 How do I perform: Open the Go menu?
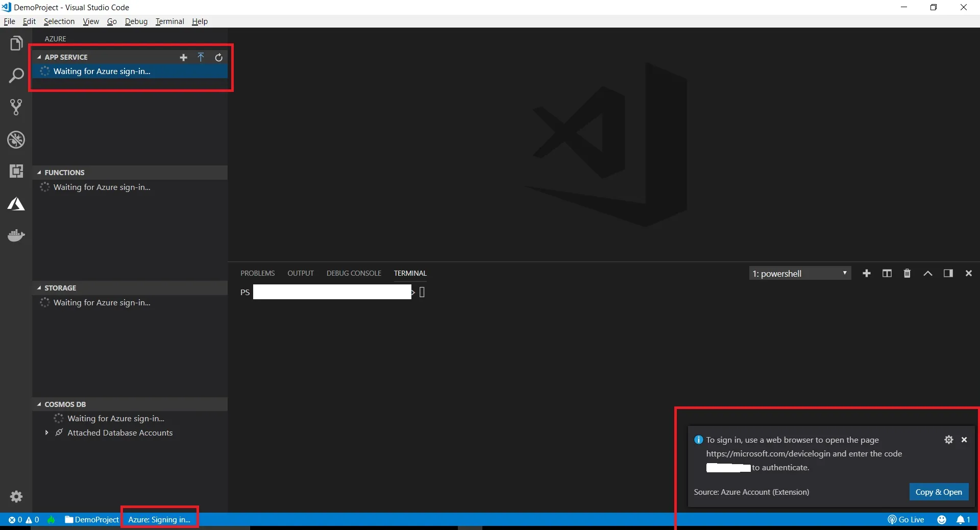click(x=112, y=21)
